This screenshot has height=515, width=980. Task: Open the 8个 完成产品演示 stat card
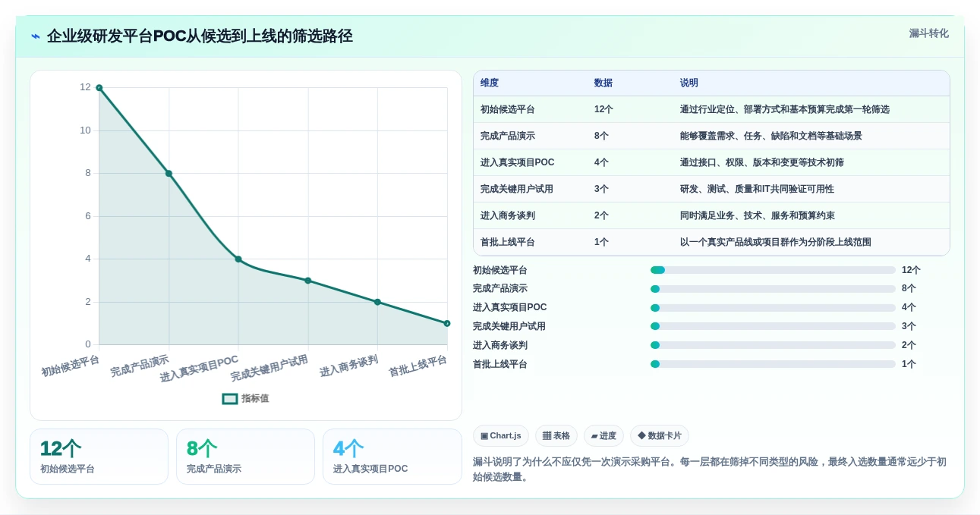[245, 457]
